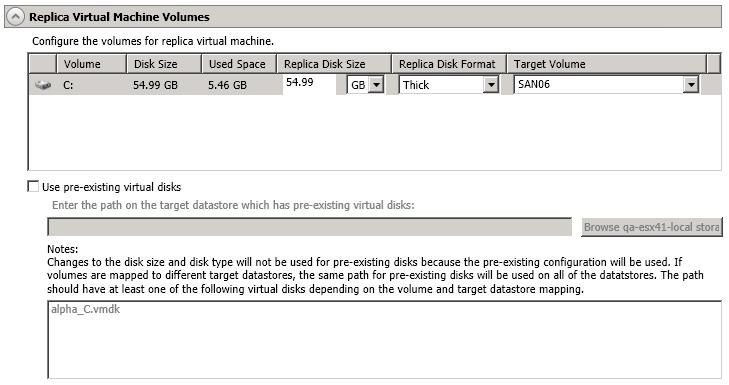The image size is (729, 385).
Task: Select alpha_C.vmdk in the notes list
Action: click(x=86, y=309)
